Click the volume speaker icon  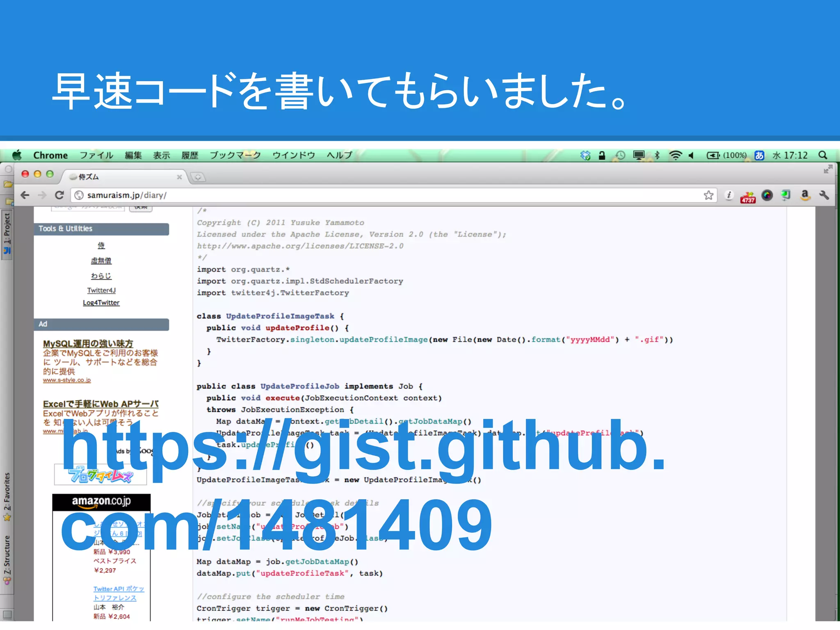tap(692, 155)
